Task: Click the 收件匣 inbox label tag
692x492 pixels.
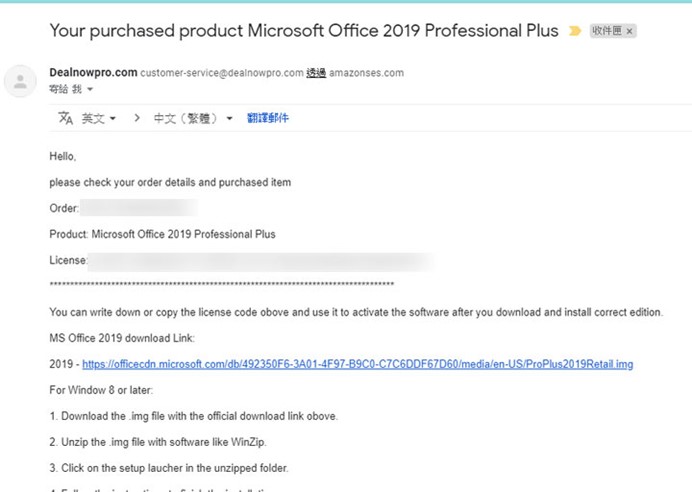Action: (607, 32)
